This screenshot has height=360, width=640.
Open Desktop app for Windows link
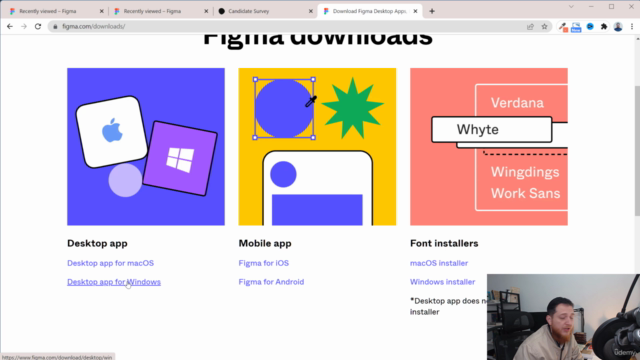coord(114,282)
